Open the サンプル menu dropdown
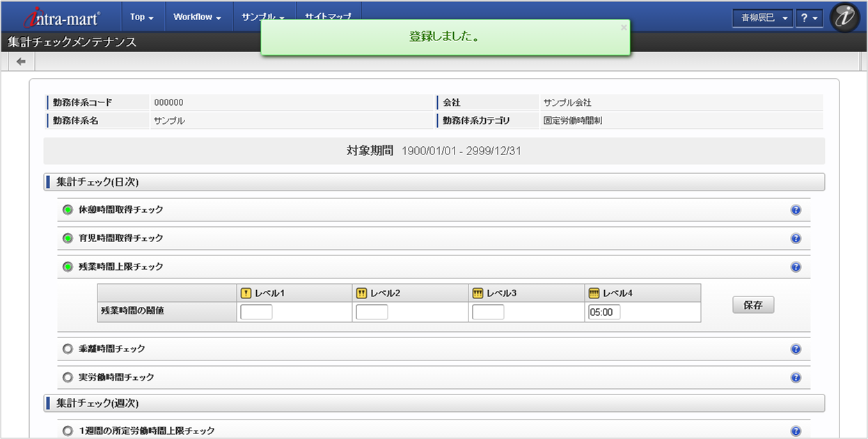 (x=263, y=17)
